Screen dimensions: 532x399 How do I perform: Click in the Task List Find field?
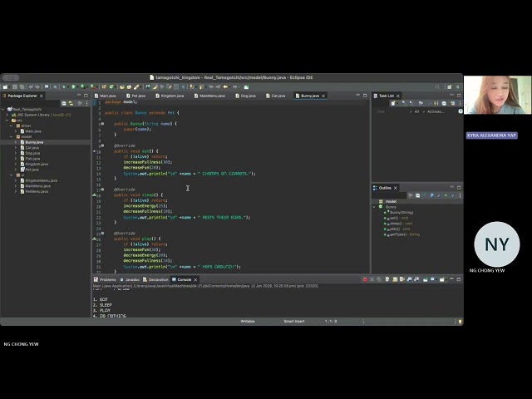click(x=391, y=111)
